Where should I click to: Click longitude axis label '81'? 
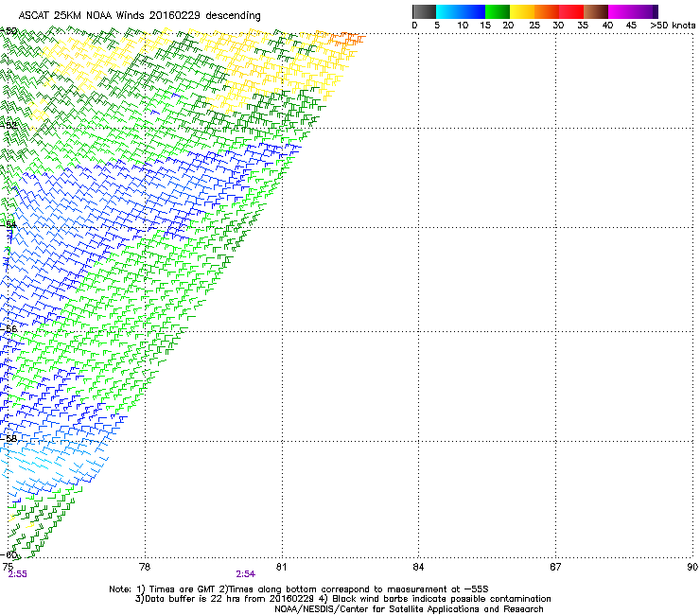click(x=281, y=567)
